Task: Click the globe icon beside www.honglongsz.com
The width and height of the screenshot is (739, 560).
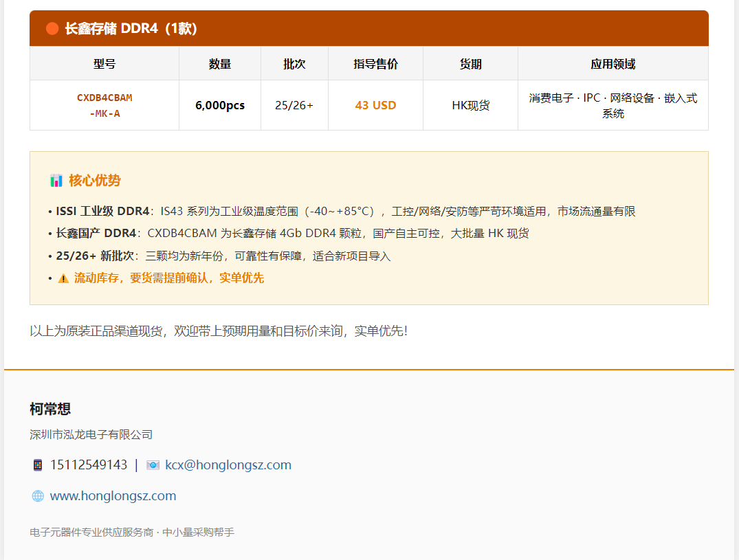Action: pos(38,496)
